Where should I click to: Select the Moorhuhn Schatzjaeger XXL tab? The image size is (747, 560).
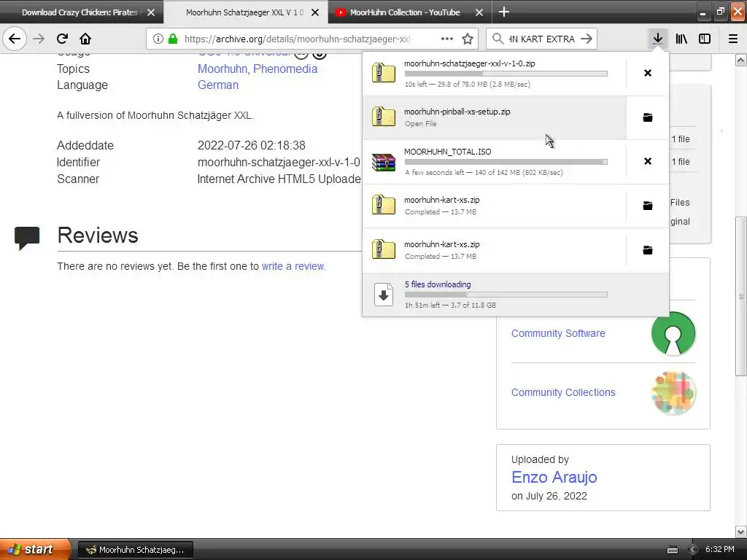[x=244, y=12]
